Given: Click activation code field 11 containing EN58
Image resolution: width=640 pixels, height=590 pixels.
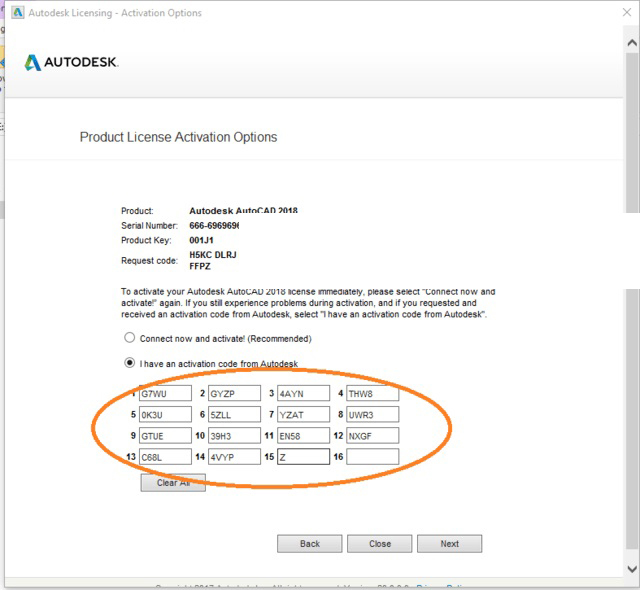Looking at the screenshot, I should [x=303, y=436].
